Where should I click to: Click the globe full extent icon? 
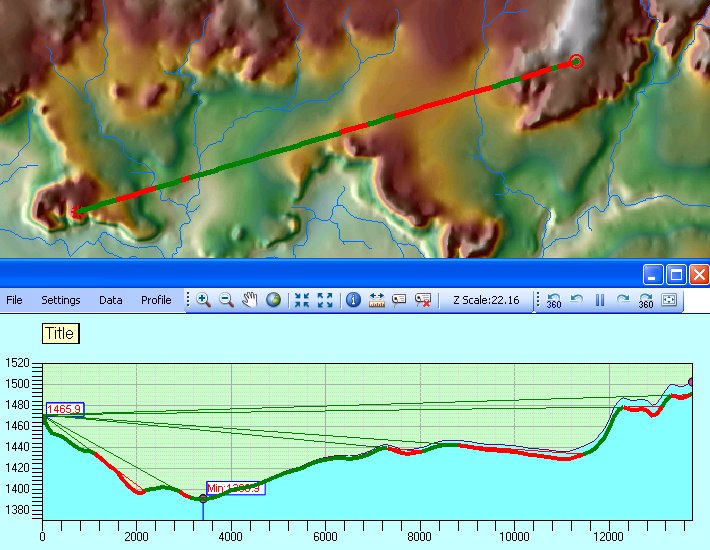tap(273, 299)
